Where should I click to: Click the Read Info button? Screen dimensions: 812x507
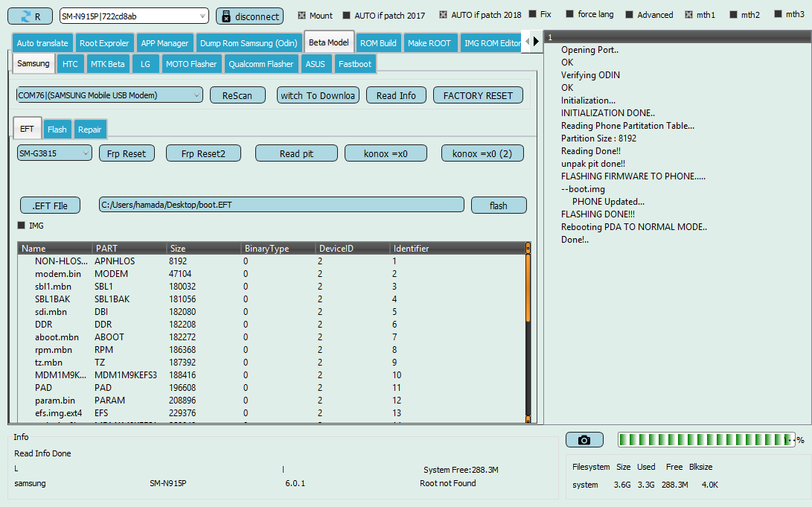[396, 95]
